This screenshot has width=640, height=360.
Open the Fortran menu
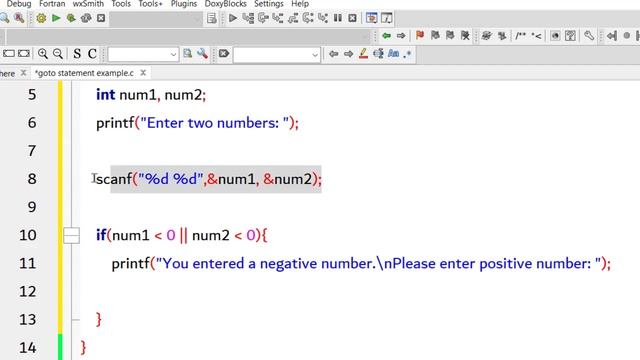pyautogui.click(x=52, y=4)
